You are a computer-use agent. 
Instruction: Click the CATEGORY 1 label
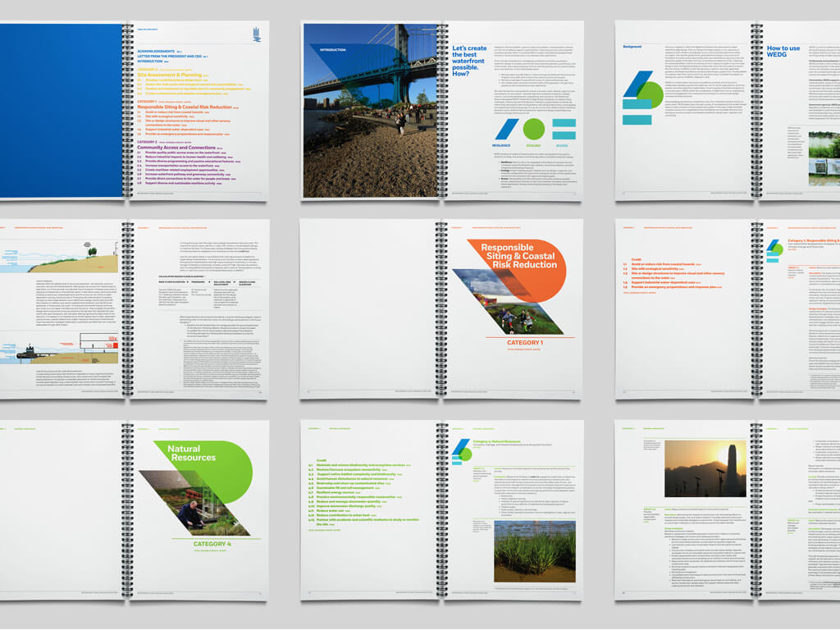(525, 343)
